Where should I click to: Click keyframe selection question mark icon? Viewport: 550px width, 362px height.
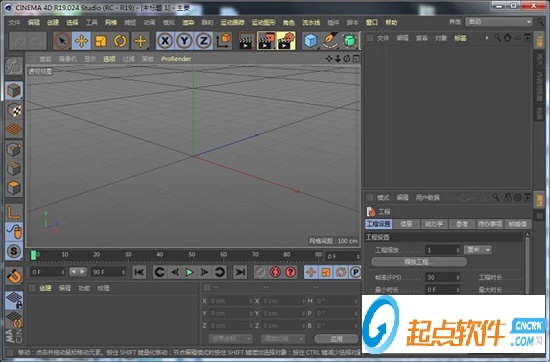[290, 272]
